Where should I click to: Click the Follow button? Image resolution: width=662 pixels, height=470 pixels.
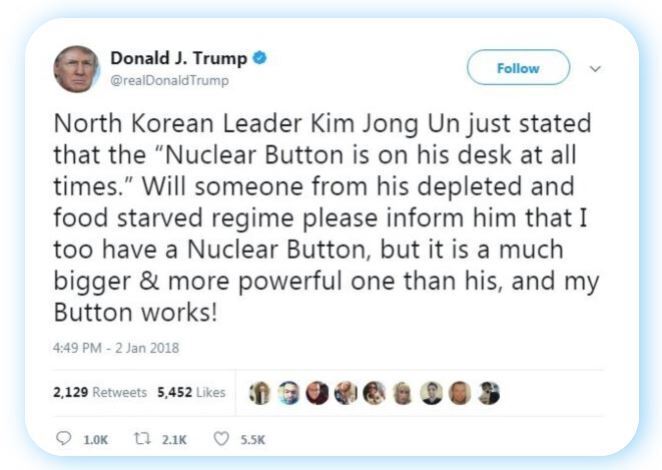(518, 68)
